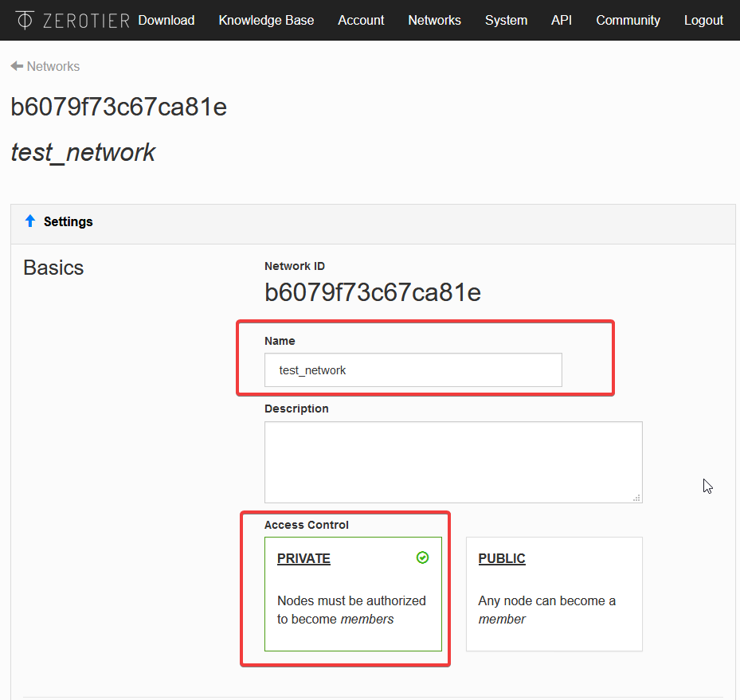Viewport: 740px width, 700px height.
Task: Open the Knowledge Base menu item
Action: tap(266, 20)
